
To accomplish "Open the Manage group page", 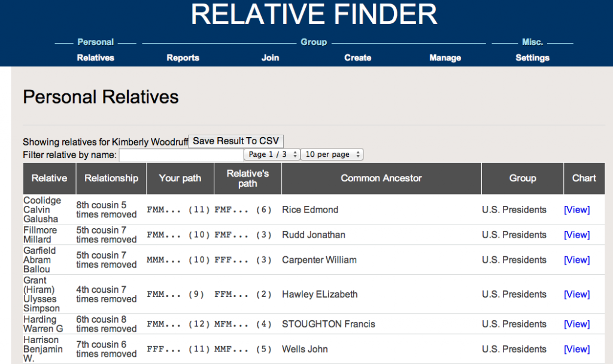I will point(445,58).
